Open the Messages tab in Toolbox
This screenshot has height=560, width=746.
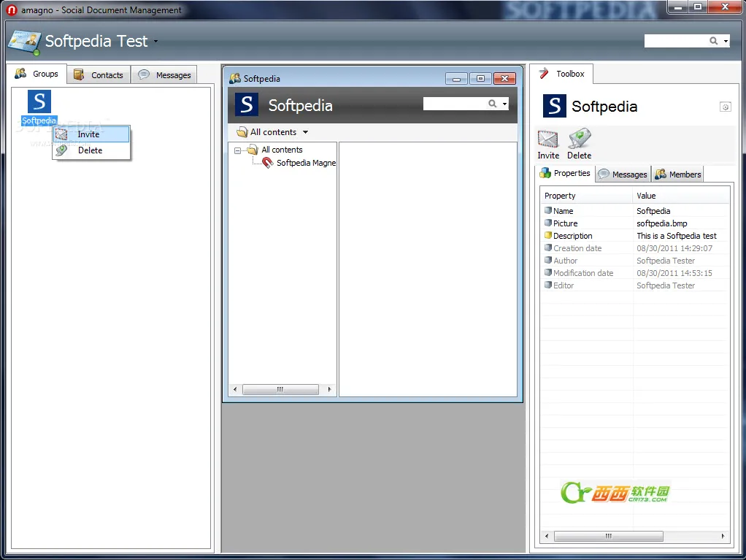(x=623, y=174)
